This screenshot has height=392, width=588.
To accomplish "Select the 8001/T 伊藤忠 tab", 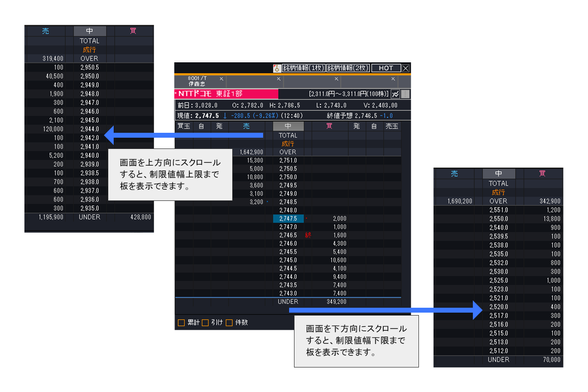I will (197, 81).
